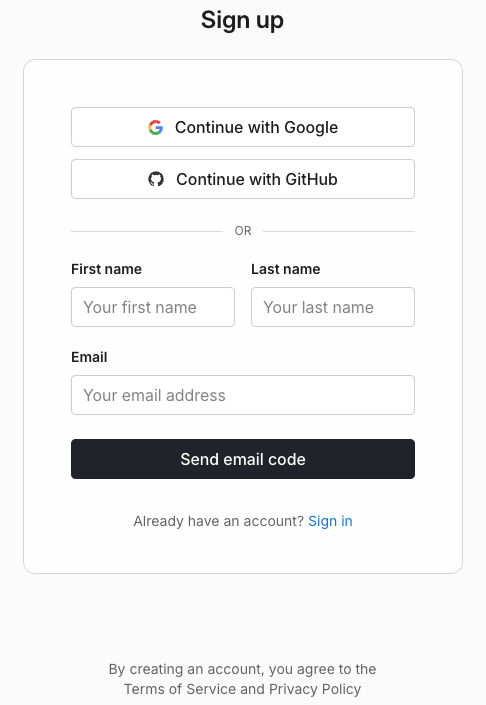Click the Sign up heading
The image size is (486, 705).
[x=242, y=21]
